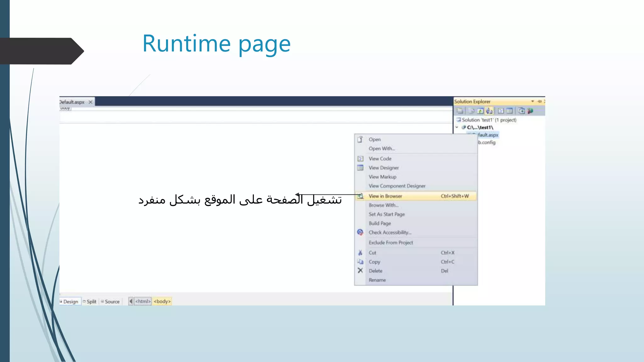Select the Default.aspx file in Solution Explorer
This screenshot has height=362, width=644.
pos(488,135)
